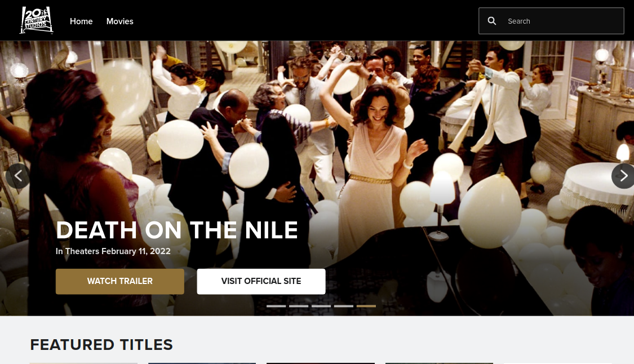Open the Home navigation link
Image resolution: width=634 pixels, height=364 pixels.
[x=81, y=21]
